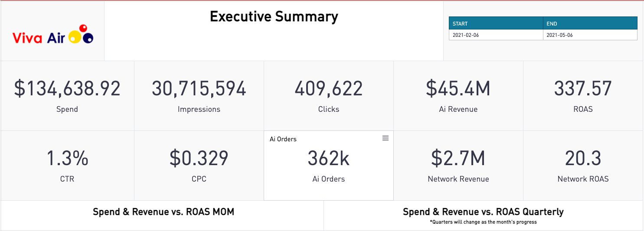Image resolution: width=644 pixels, height=231 pixels.
Task: Open the Ai Orders tile hamburger menu
Action: [x=386, y=138]
